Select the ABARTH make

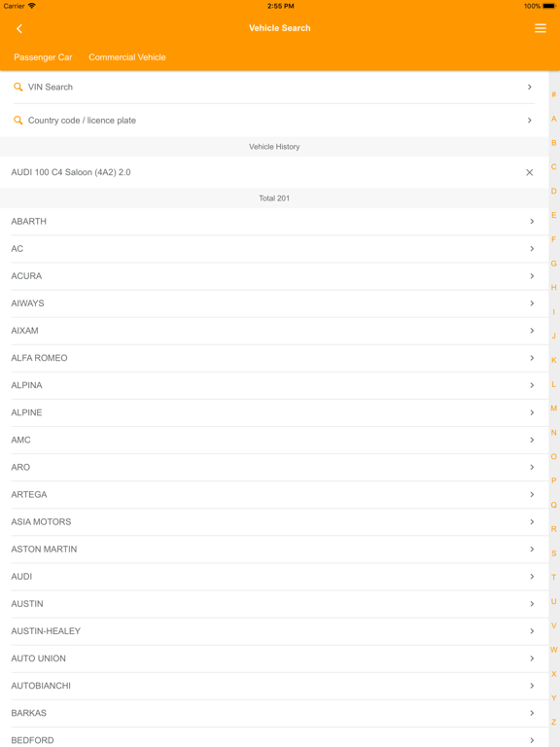click(x=274, y=222)
